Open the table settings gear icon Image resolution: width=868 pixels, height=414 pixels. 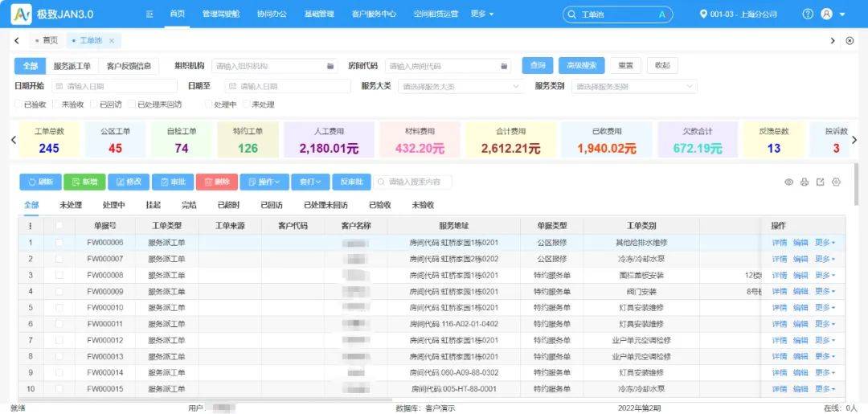pyautogui.click(x=836, y=182)
